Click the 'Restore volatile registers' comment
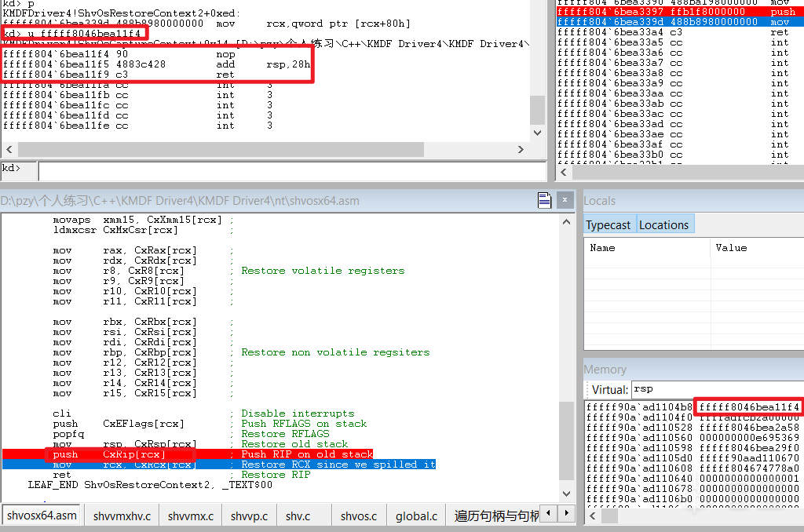 click(x=323, y=271)
